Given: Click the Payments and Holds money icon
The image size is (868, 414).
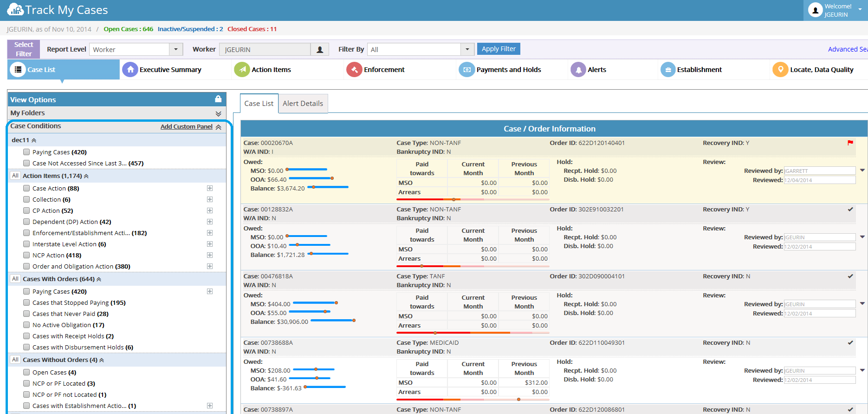Looking at the screenshot, I should pyautogui.click(x=466, y=70).
